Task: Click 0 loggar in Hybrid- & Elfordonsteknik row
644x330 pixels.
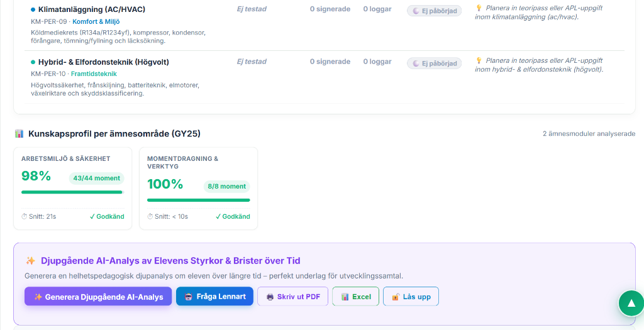Action: pyautogui.click(x=377, y=62)
